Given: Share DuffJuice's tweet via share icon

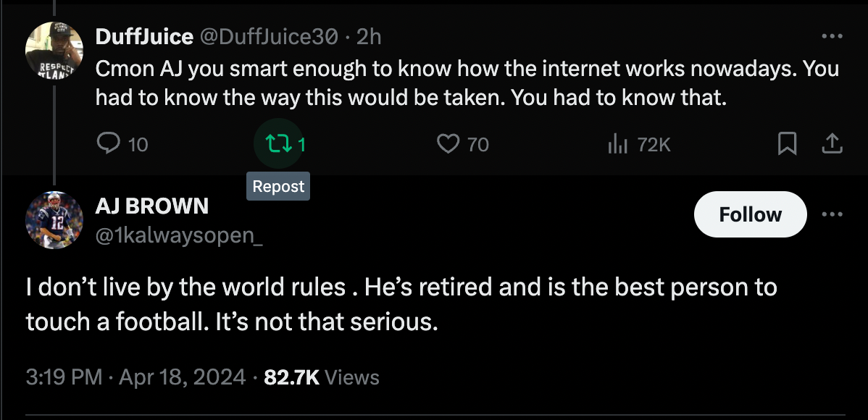Looking at the screenshot, I should coord(832,145).
